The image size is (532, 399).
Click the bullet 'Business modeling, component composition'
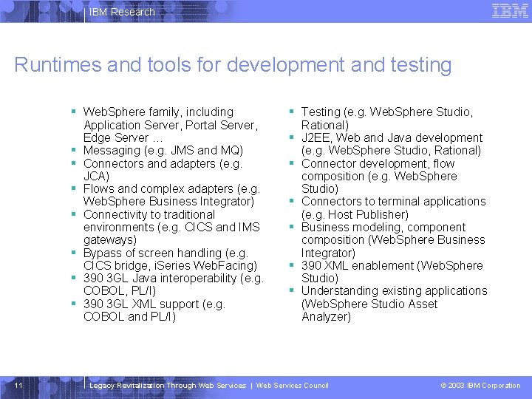pos(393,240)
